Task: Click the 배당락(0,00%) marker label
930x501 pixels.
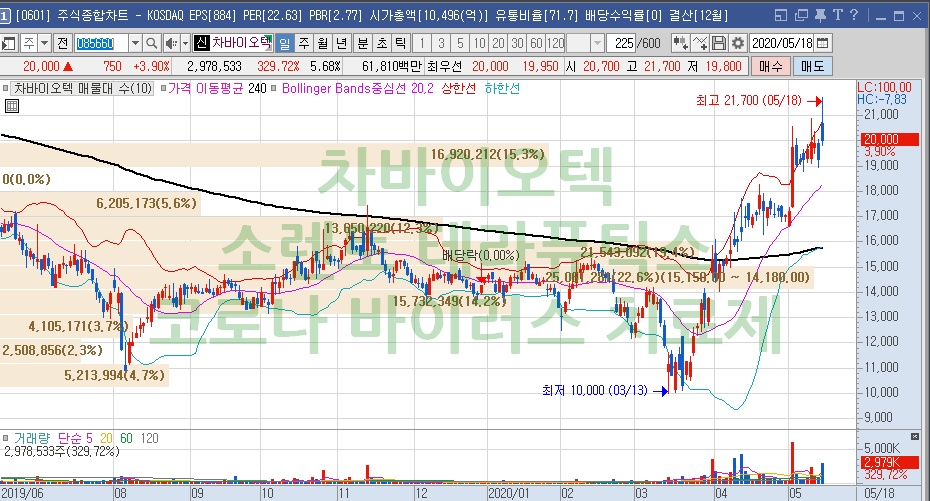Action: pos(481,256)
